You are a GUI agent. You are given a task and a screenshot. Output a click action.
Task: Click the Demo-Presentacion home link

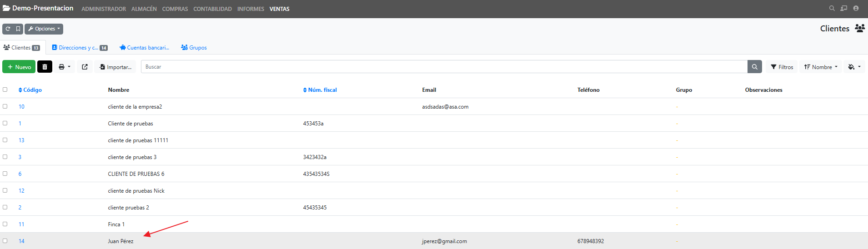[x=38, y=8]
